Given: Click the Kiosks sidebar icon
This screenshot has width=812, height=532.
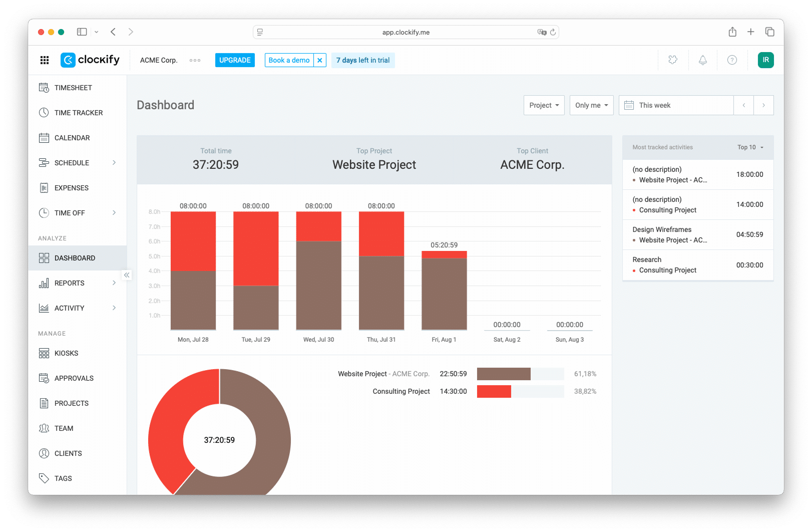Looking at the screenshot, I should (44, 353).
